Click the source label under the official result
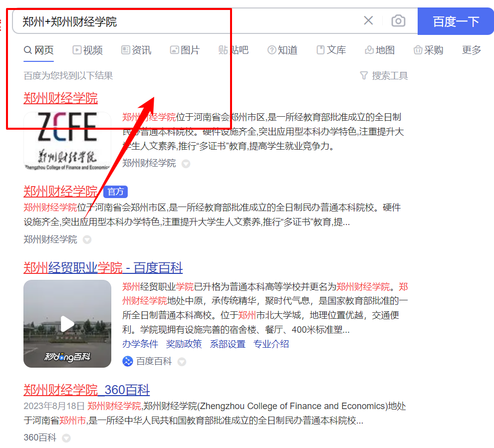Viewport: 494px width, 448px height. tap(50, 239)
